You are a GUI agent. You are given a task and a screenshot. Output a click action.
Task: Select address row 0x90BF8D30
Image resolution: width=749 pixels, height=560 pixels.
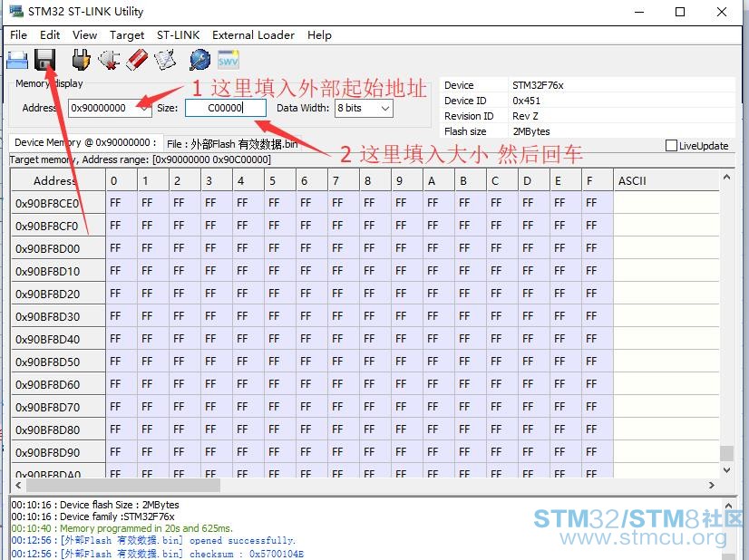58,316
